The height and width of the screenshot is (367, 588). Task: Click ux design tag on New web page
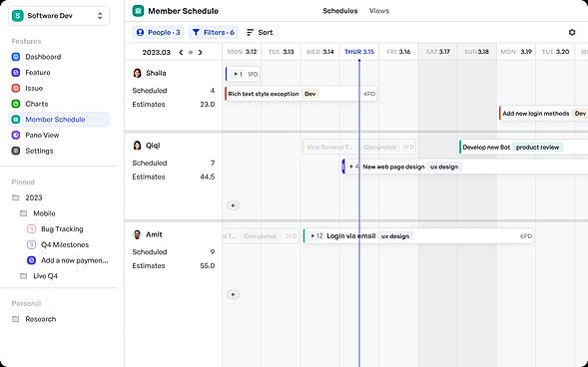(444, 167)
